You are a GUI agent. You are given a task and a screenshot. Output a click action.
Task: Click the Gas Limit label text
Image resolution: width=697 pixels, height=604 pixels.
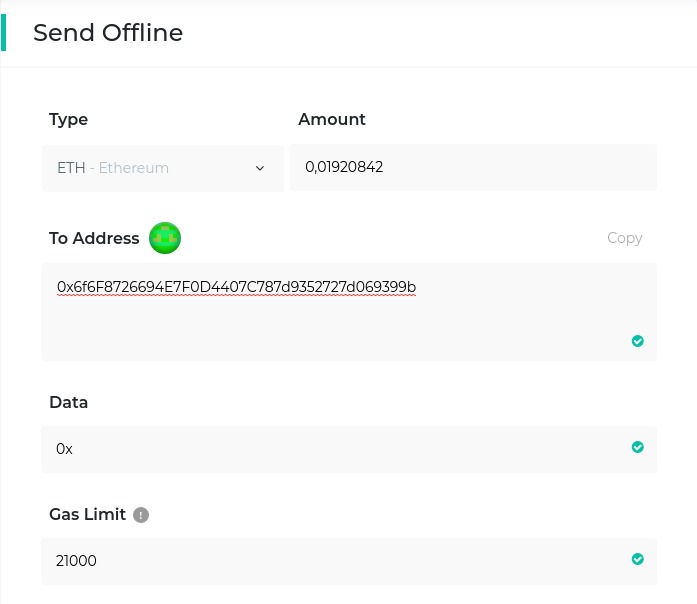[x=87, y=514]
